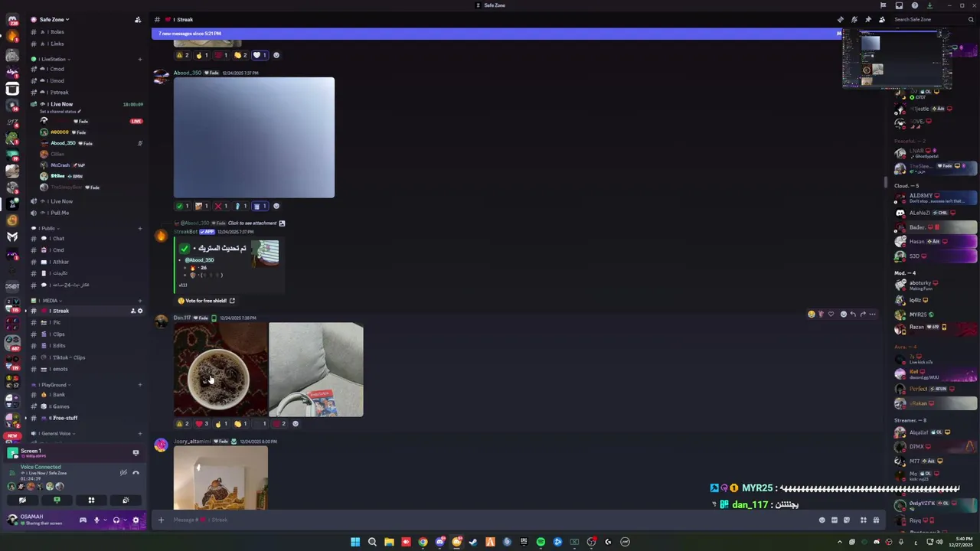Toggle headphones deafen in user panel

[116, 520]
